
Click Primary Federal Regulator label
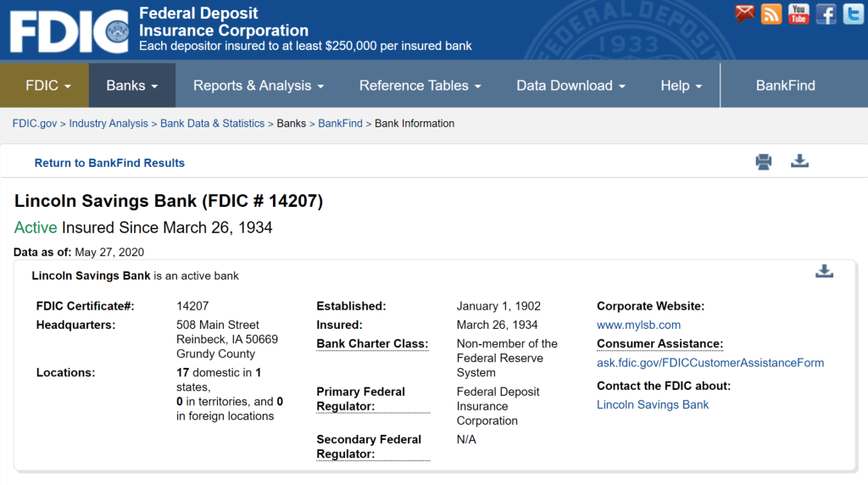pos(373,399)
